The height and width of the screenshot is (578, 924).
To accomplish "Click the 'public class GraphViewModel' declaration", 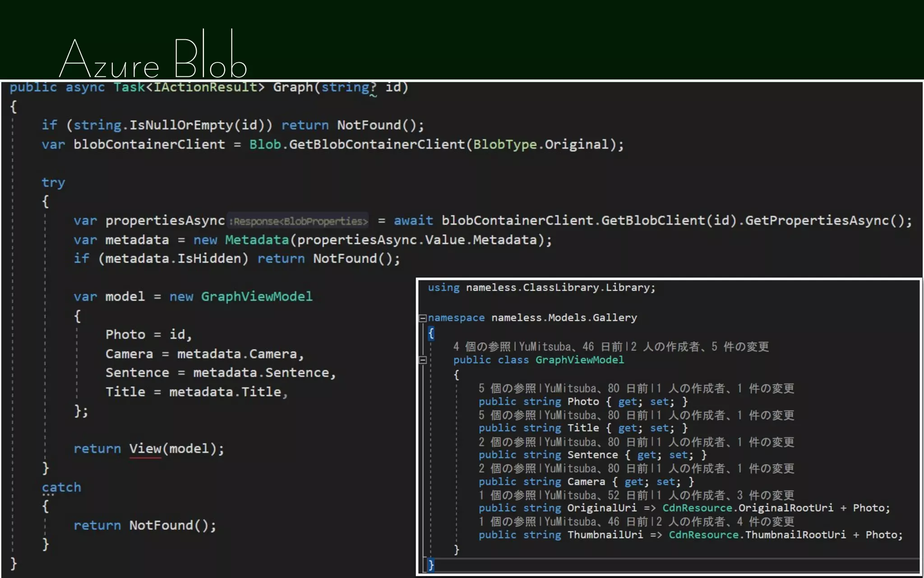I will click(x=539, y=360).
